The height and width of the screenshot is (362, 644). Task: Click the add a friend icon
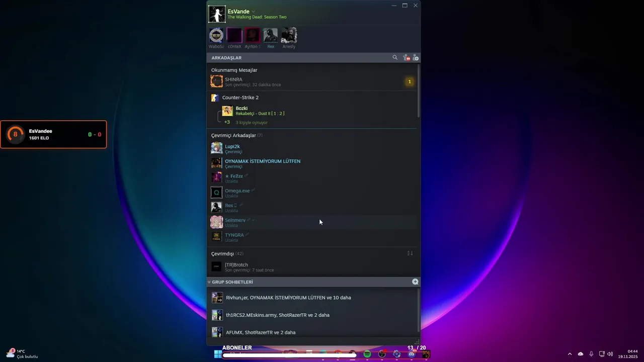415,57
